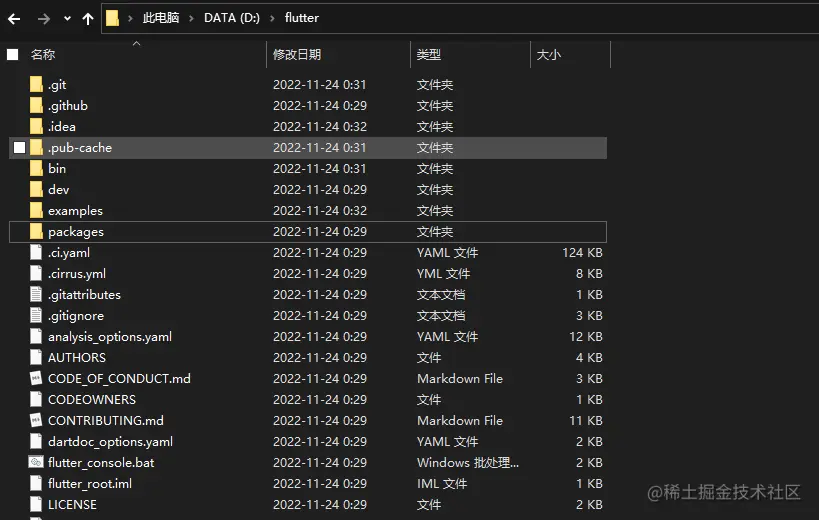Click the .ci.yaml file icon
The height and width of the screenshot is (520, 819).
36,252
